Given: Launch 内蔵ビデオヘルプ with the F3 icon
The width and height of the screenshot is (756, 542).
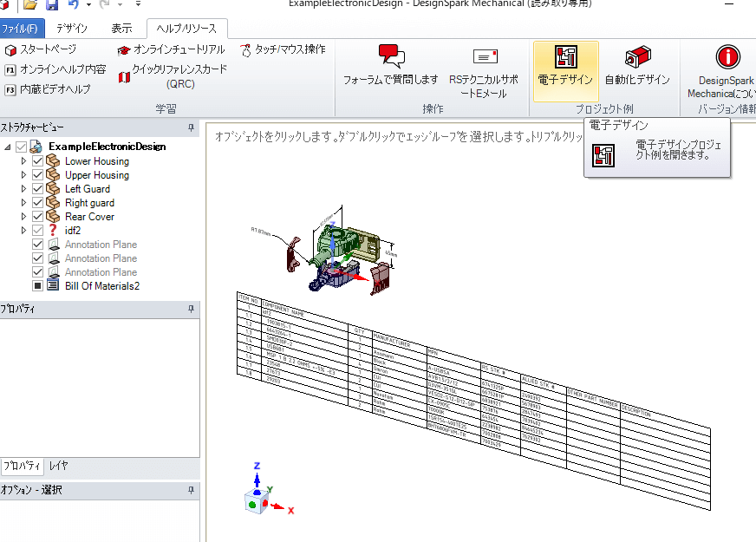Looking at the screenshot, I should [48, 89].
